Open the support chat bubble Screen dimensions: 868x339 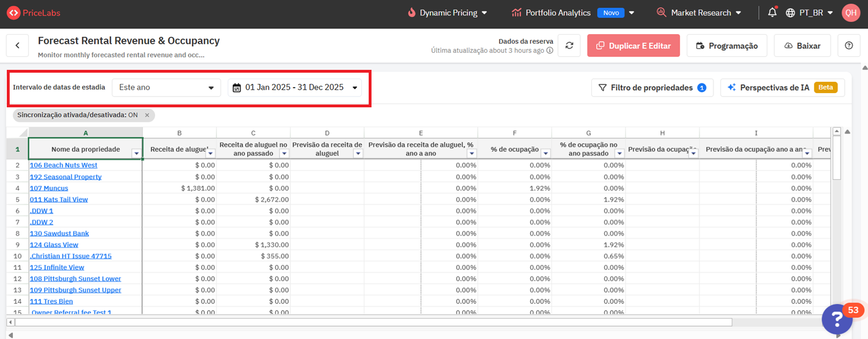(837, 319)
